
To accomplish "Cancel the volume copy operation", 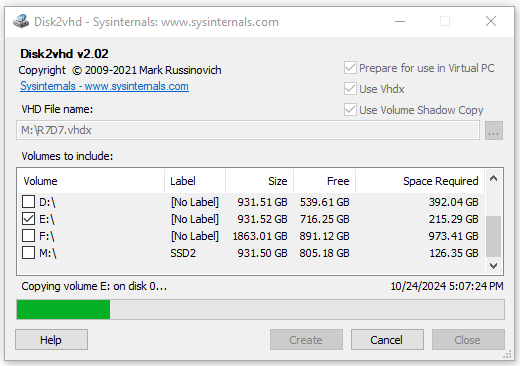I will (x=387, y=340).
